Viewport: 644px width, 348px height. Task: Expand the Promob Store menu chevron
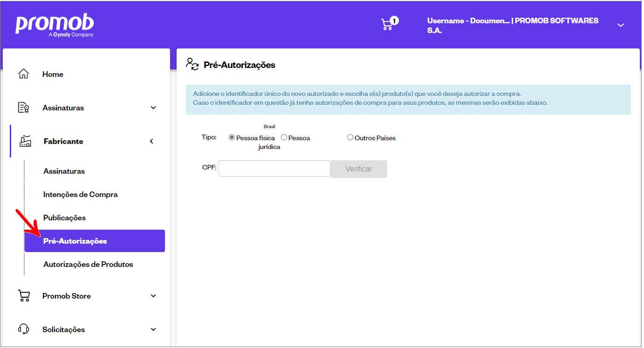point(153,296)
